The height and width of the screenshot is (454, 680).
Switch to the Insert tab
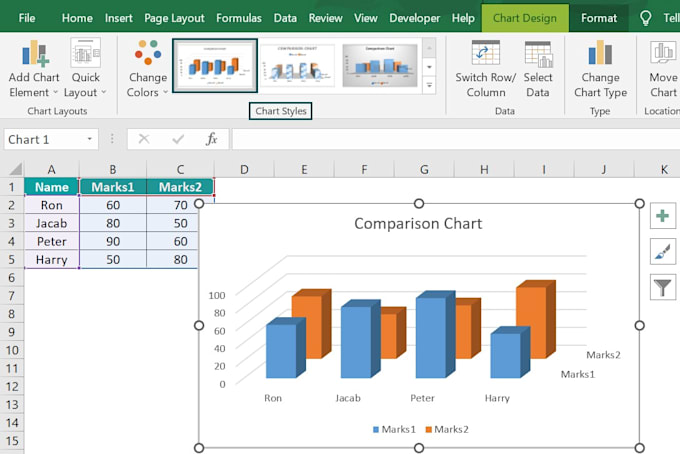point(118,18)
